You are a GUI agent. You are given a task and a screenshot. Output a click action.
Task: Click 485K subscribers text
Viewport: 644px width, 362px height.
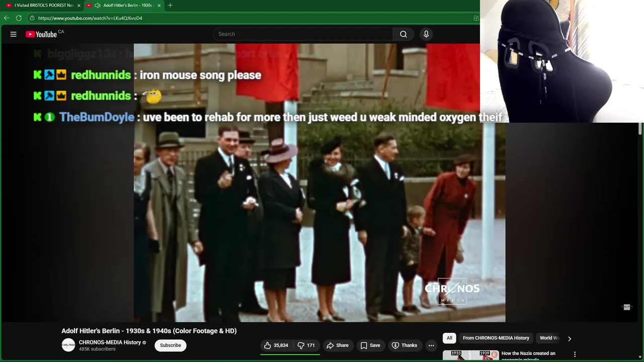click(97, 349)
